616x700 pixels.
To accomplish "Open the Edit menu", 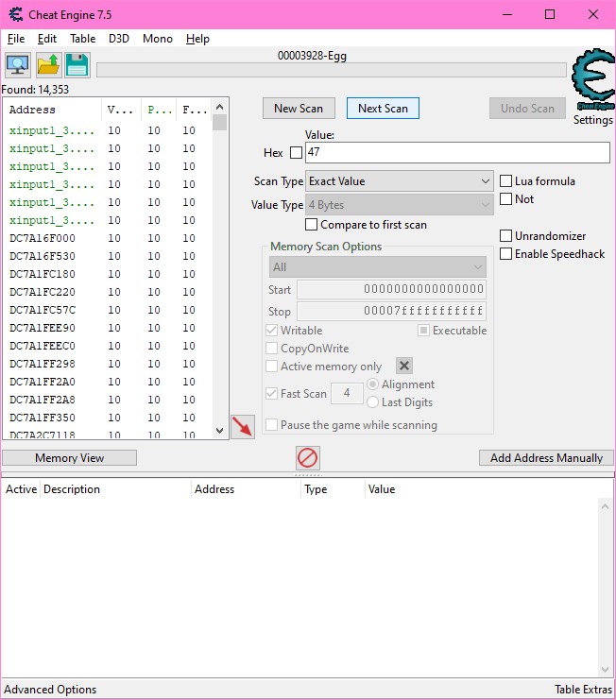I will coord(47,39).
